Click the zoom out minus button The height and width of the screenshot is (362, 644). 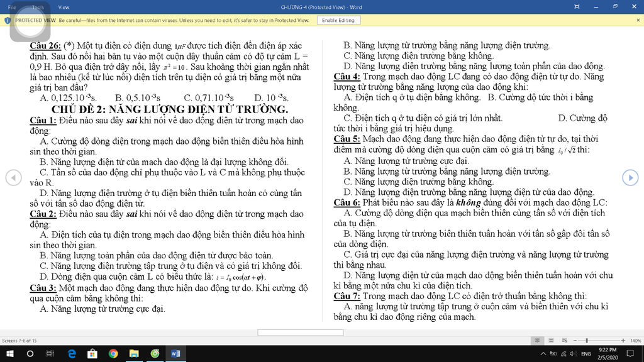(575, 340)
